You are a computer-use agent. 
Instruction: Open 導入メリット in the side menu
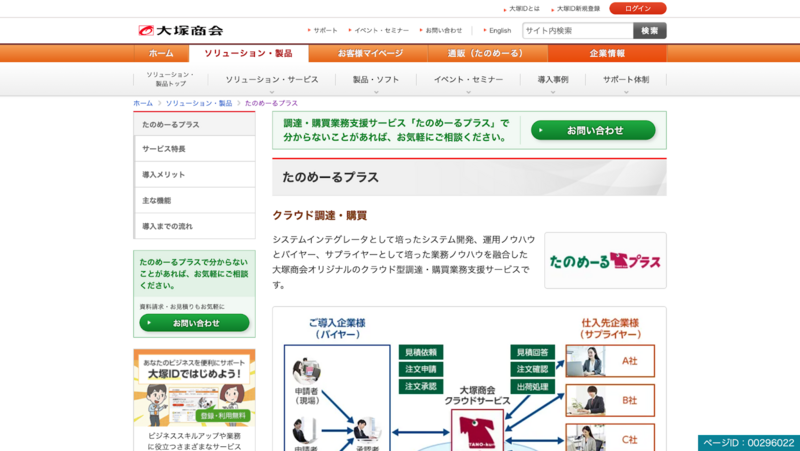click(194, 174)
